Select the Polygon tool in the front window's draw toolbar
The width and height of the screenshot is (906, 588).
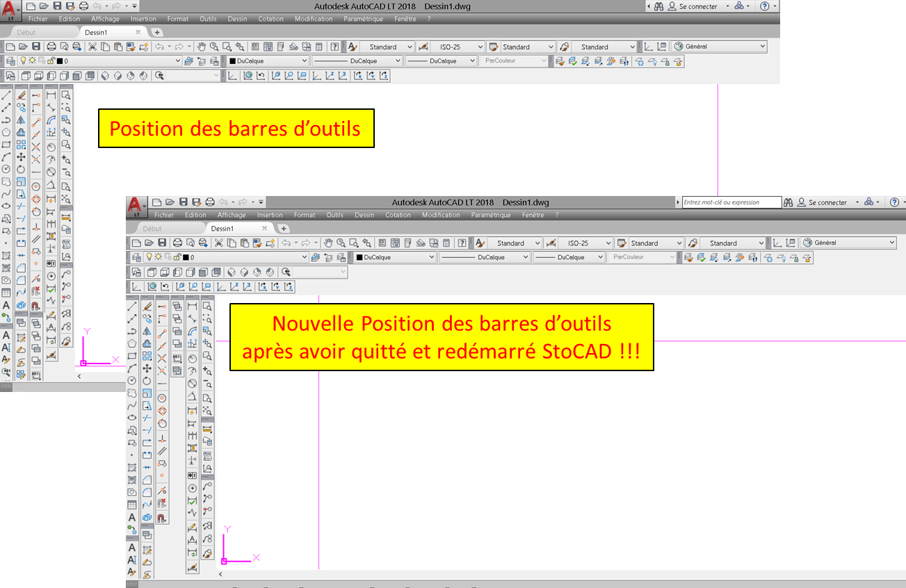pos(132,343)
